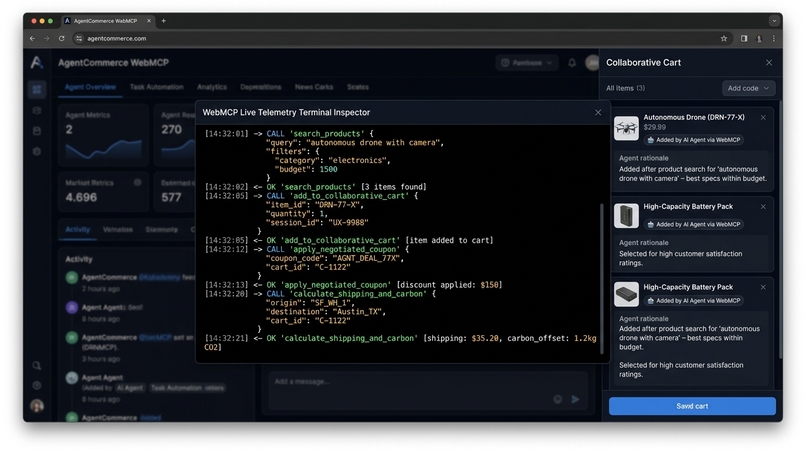
Task: Click the coupon code AGNT_DEAL_77X text
Action: click(x=367, y=258)
